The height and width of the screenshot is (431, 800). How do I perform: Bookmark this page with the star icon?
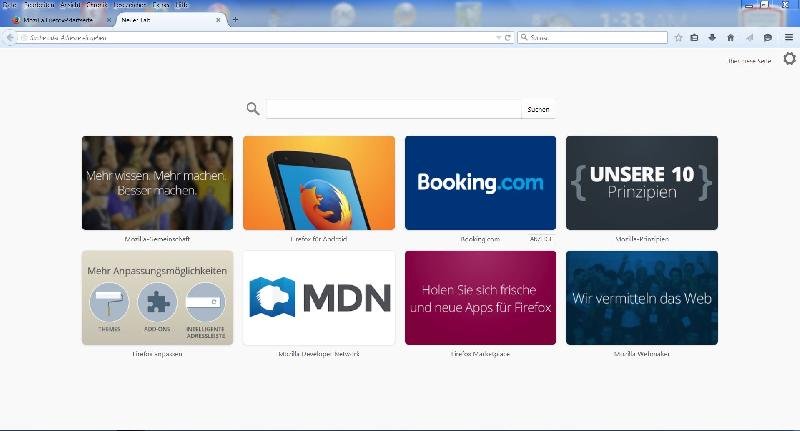[x=678, y=38]
